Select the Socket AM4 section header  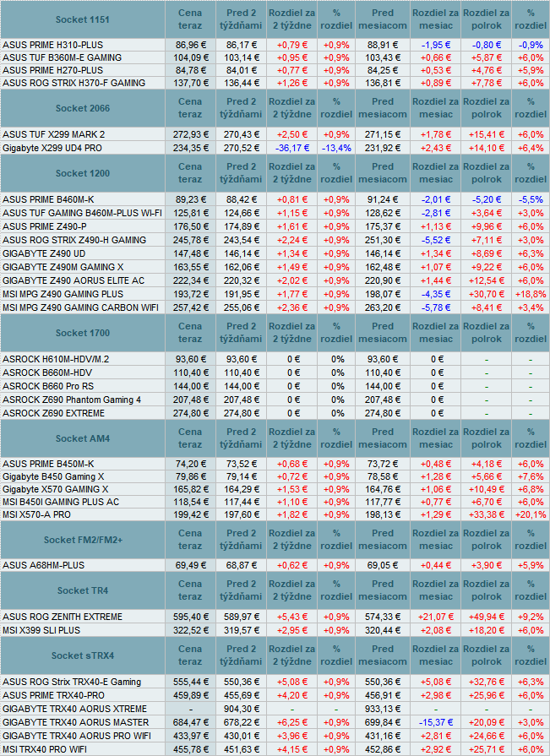(83, 438)
